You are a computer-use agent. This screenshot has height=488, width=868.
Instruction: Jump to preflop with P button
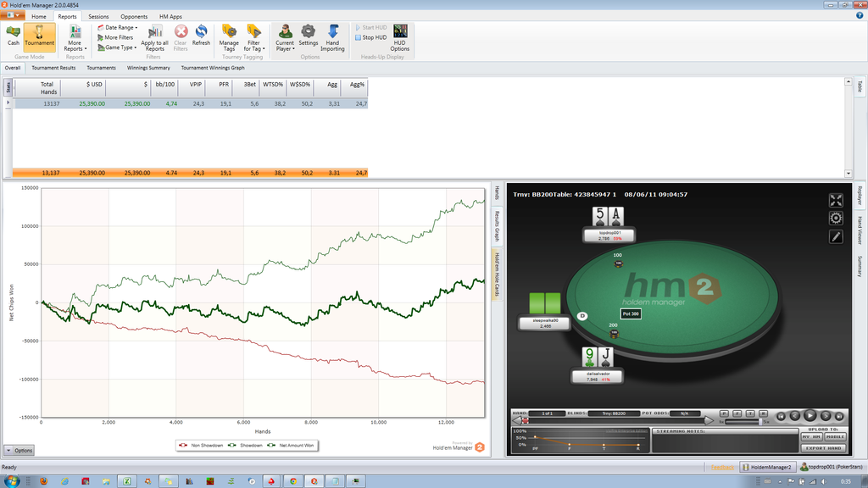724,413
